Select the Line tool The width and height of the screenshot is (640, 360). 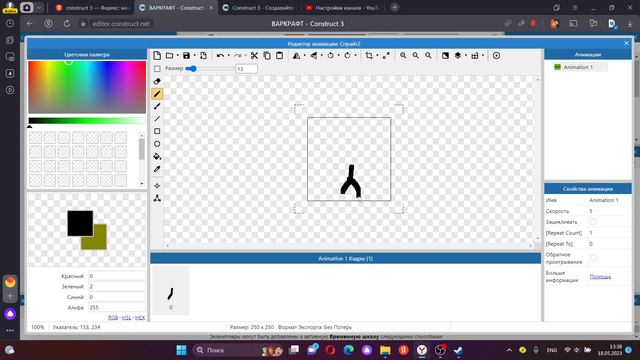coord(157,119)
